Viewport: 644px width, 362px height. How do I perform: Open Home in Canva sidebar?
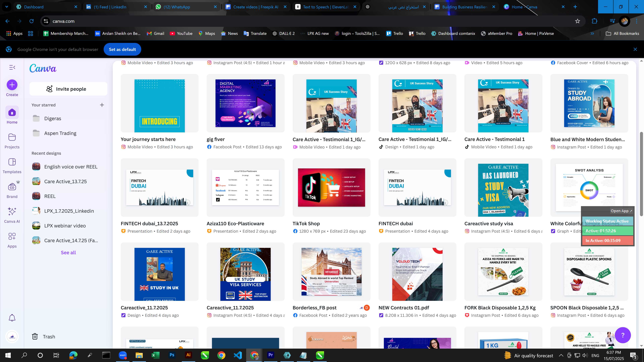12,115
